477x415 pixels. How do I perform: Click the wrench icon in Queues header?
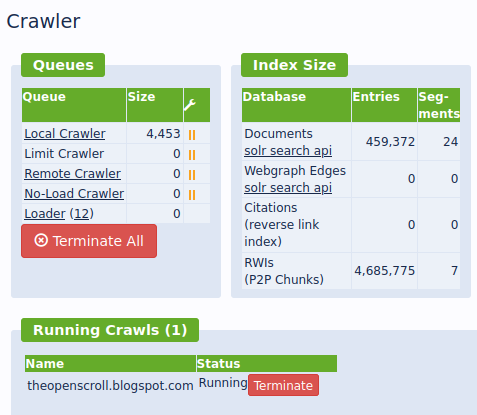click(190, 105)
